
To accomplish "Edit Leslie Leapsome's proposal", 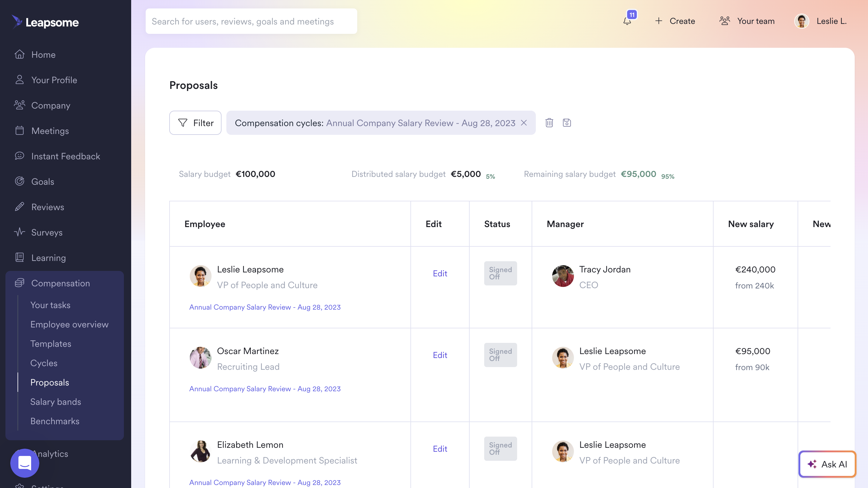I will [440, 273].
